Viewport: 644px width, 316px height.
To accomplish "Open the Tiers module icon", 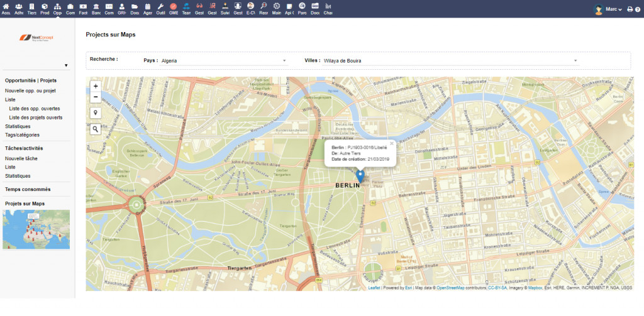I will pyautogui.click(x=31, y=8).
